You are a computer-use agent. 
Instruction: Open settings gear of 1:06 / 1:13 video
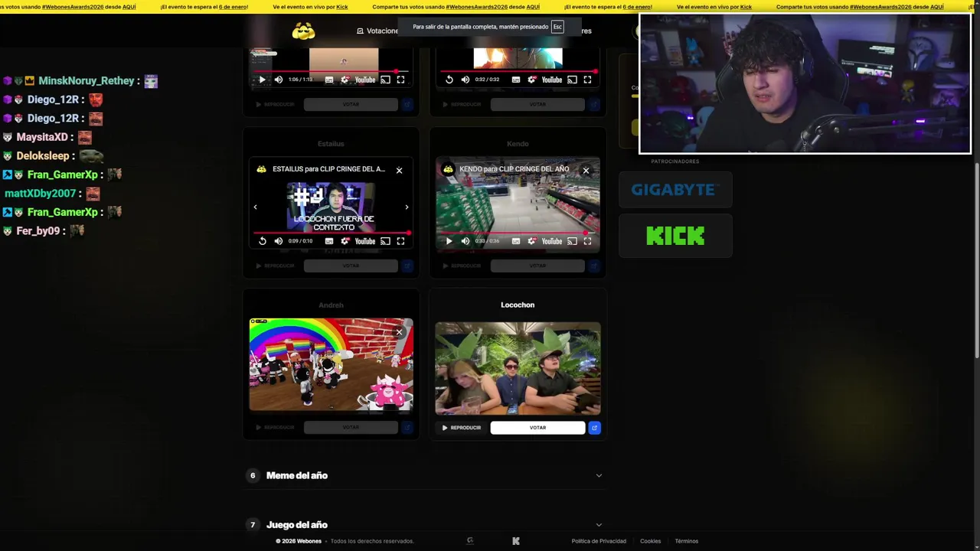[x=345, y=80]
